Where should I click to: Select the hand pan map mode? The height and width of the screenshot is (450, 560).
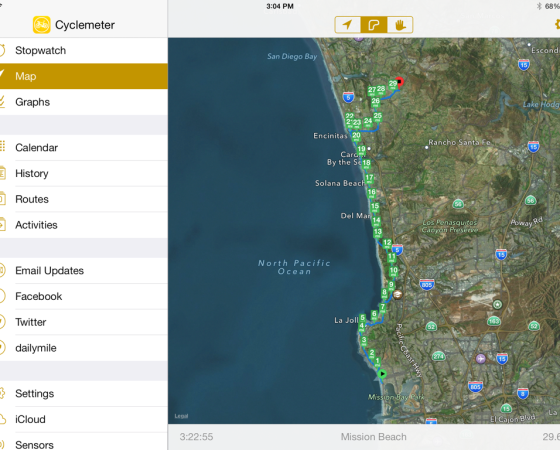[x=400, y=25]
